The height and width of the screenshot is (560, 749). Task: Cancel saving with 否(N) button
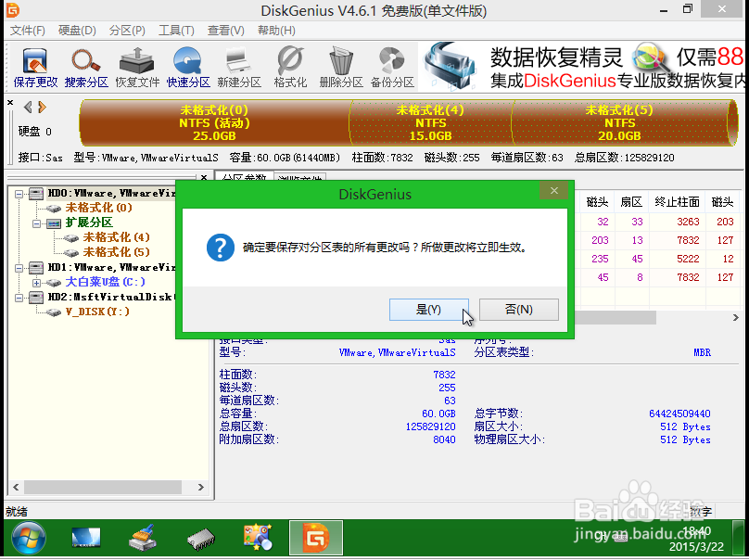[519, 310]
